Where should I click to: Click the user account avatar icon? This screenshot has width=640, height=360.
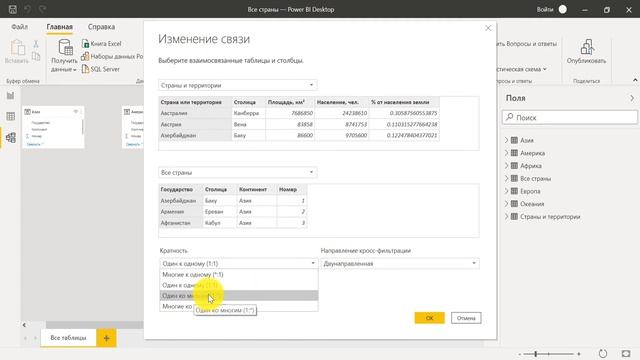pyautogui.click(x=563, y=9)
